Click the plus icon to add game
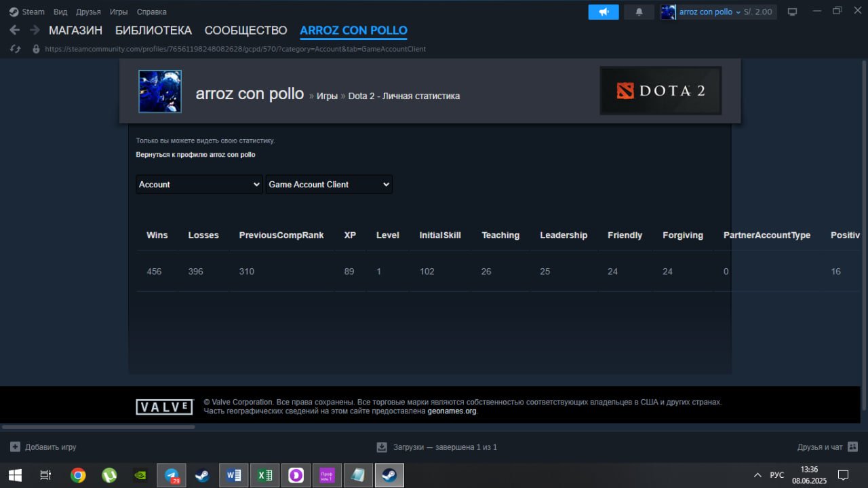Image resolution: width=868 pixels, height=488 pixels. coord(15,447)
